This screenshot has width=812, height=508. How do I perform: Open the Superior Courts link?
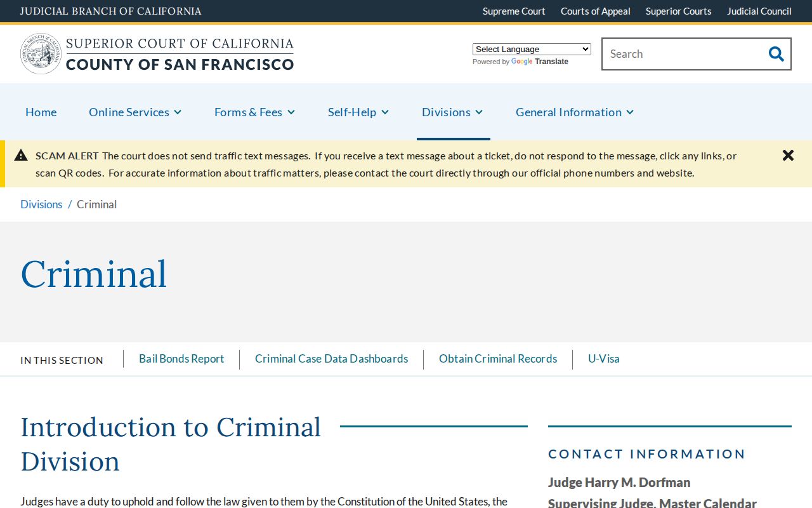(679, 11)
